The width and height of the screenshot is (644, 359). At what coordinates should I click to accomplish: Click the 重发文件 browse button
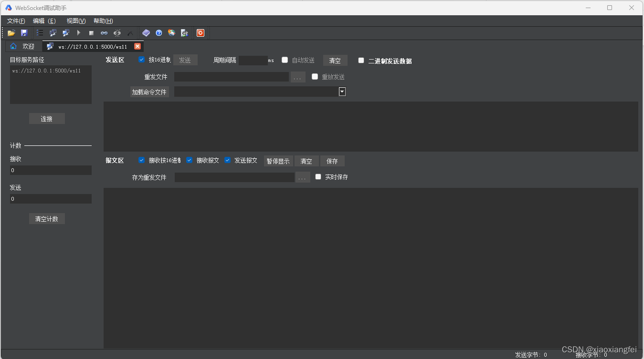click(298, 76)
